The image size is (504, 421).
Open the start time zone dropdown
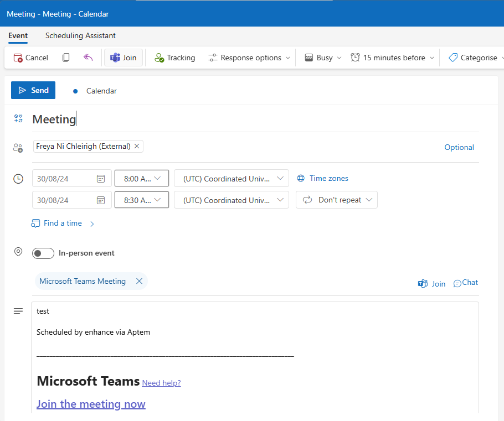coord(232,178)
